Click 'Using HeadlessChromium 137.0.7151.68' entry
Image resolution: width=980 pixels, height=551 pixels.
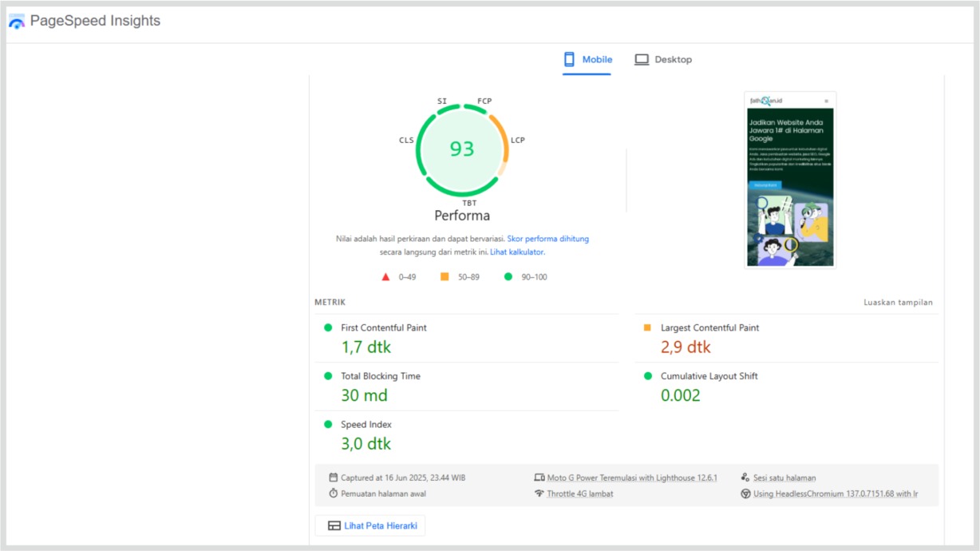tap(836, 494)
